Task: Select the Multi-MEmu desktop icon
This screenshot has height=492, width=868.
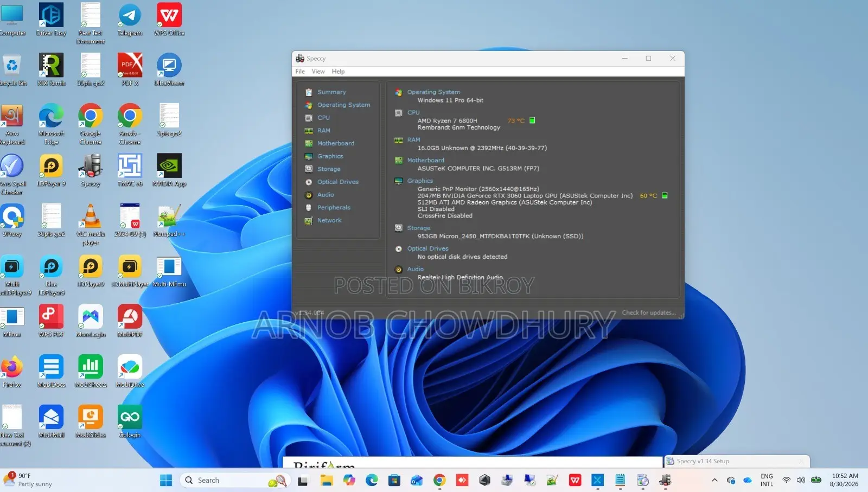Action: pyautogui.click(x=169, y=271)
